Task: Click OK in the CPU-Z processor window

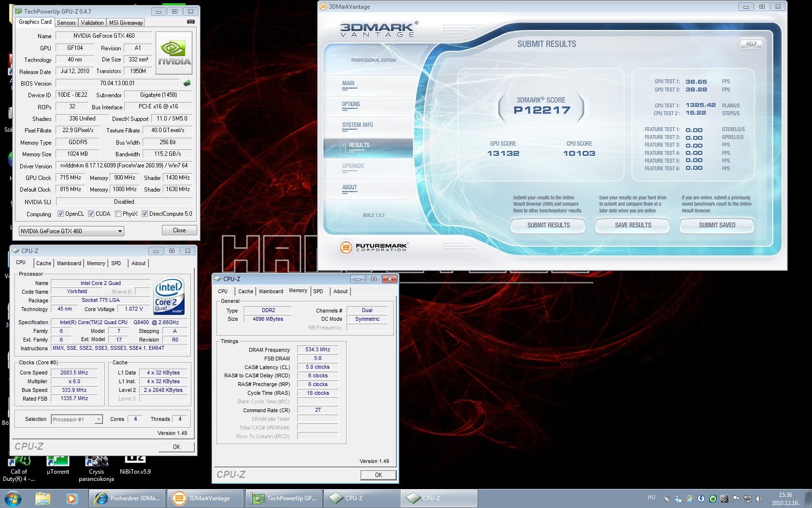Action: 176,447
